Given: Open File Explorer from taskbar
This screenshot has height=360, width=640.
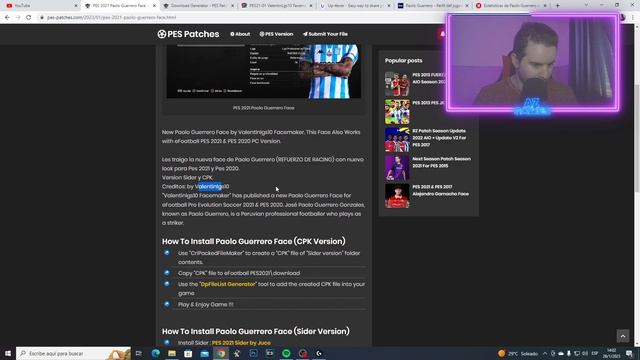Looking at the screenshot, I should pyautogui.click(x=172, y=353).
